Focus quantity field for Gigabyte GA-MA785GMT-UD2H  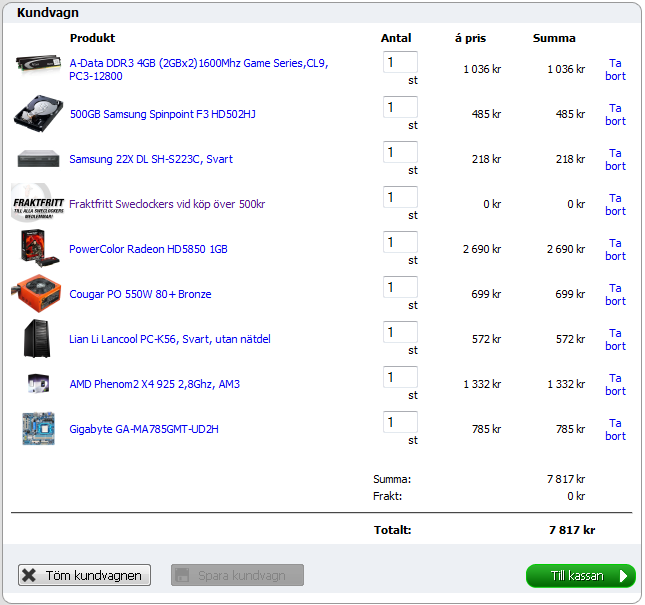[400, 422]
